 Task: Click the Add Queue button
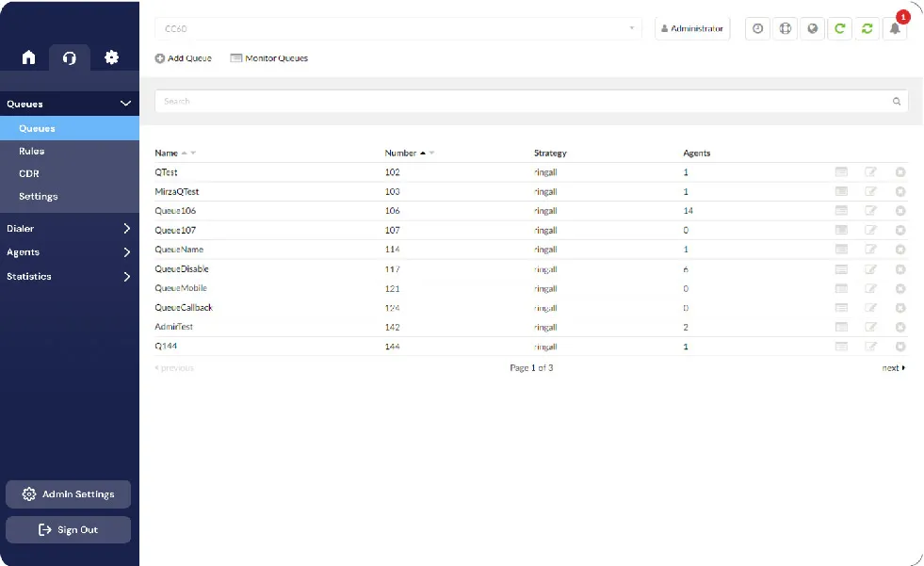pyautogui.click(x=184, y=58)
